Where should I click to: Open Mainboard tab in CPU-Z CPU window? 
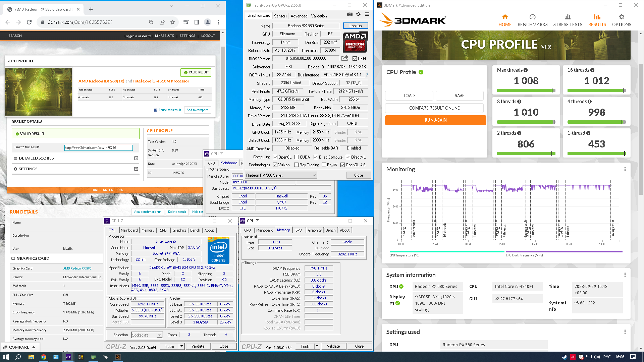coord(129,230)
